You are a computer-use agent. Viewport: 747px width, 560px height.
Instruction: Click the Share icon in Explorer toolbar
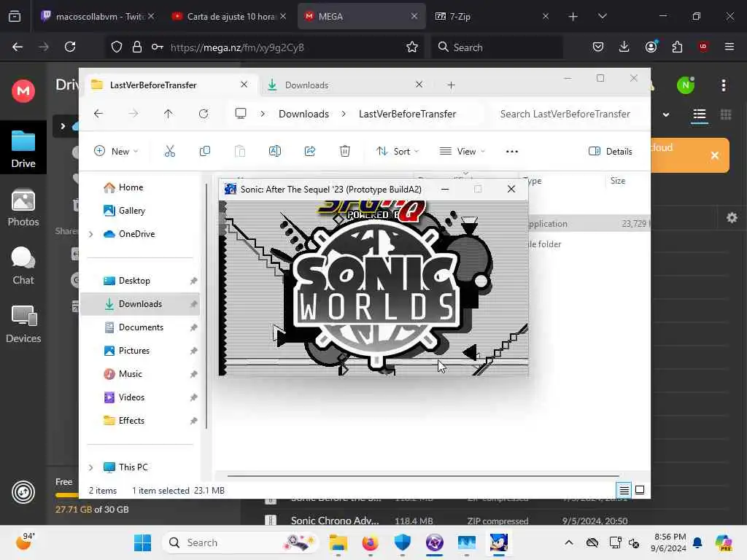coord(309,152)
